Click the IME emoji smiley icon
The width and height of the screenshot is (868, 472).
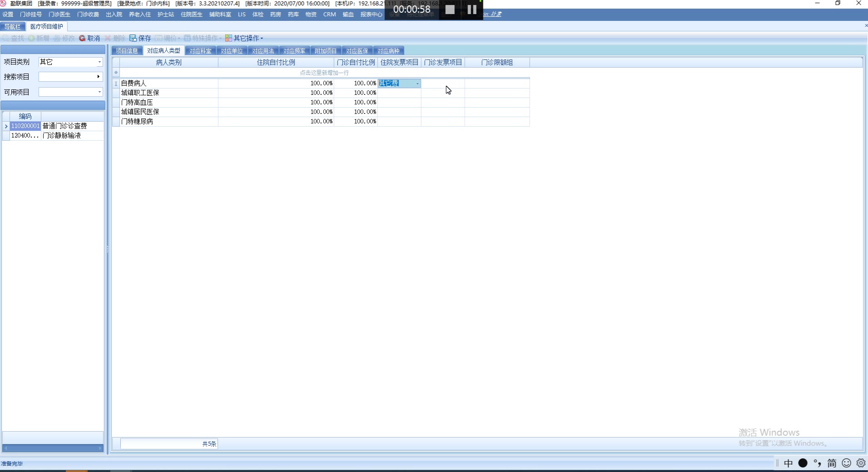click(846, 463)
